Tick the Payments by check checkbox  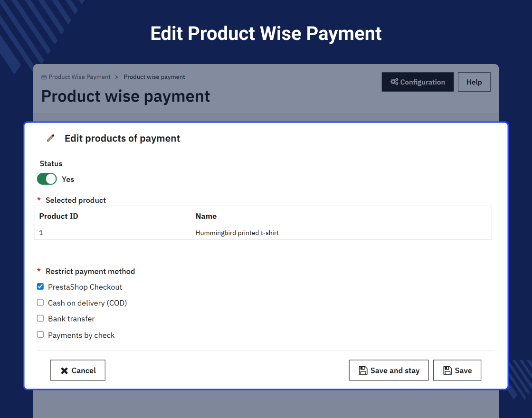pos(40,334)
